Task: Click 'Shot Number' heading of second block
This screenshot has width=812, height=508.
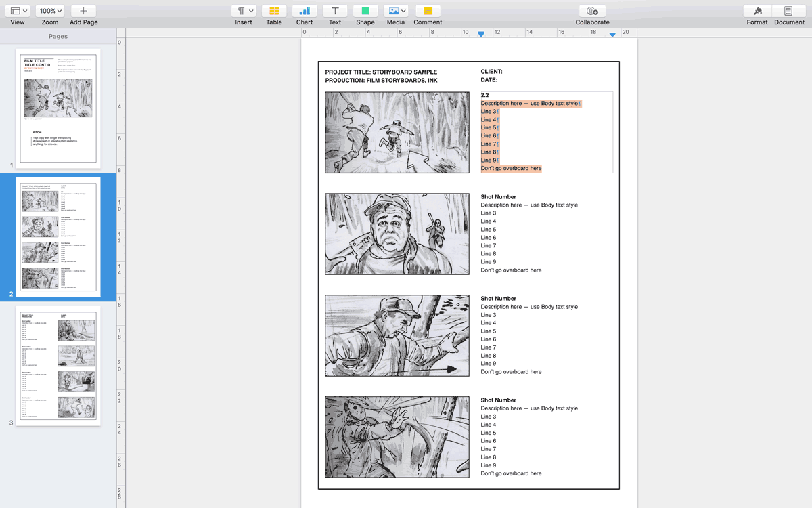Action: (499, 197)
